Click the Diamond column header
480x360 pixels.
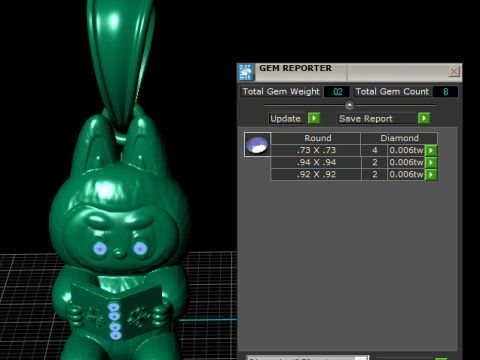[399, 138]
